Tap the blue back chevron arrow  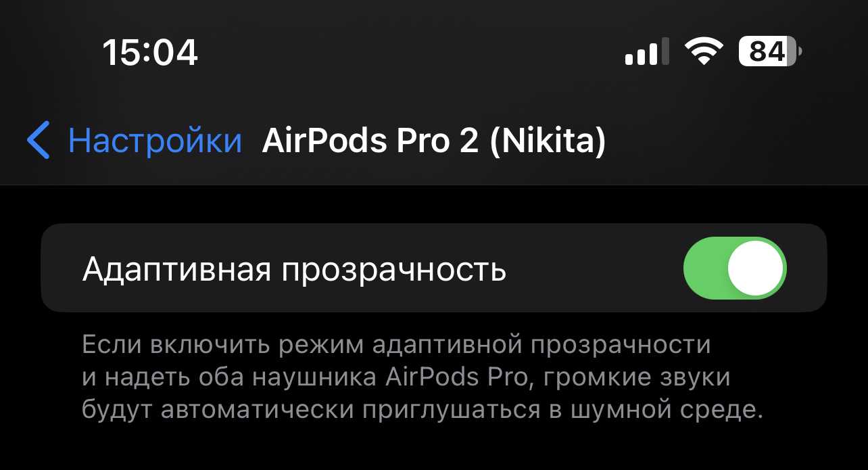click(39, 140)
